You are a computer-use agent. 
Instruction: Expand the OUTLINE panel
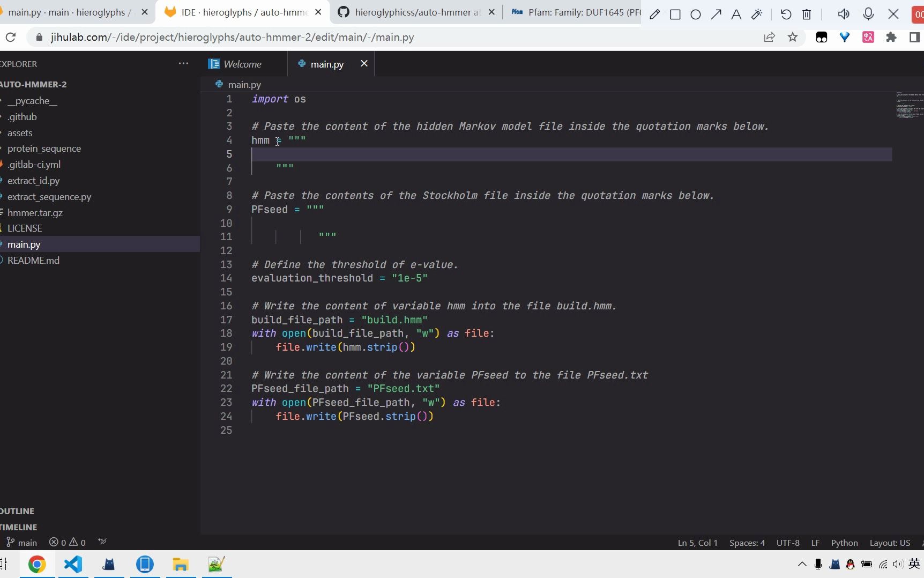(17, 511)
